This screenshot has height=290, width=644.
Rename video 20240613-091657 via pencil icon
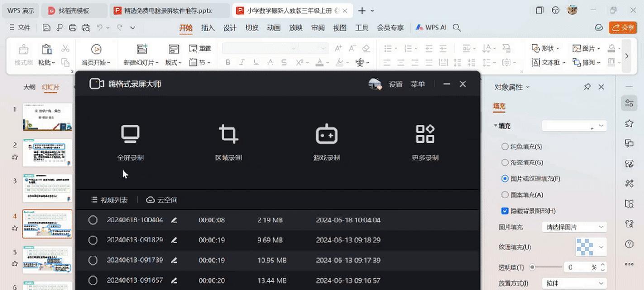[174, 280]
